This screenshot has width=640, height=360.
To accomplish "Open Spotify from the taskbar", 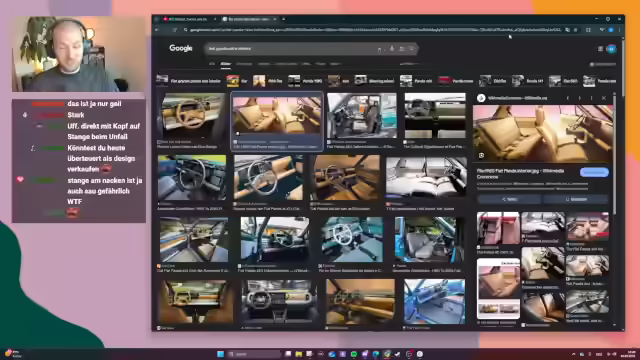I will 354,354.
